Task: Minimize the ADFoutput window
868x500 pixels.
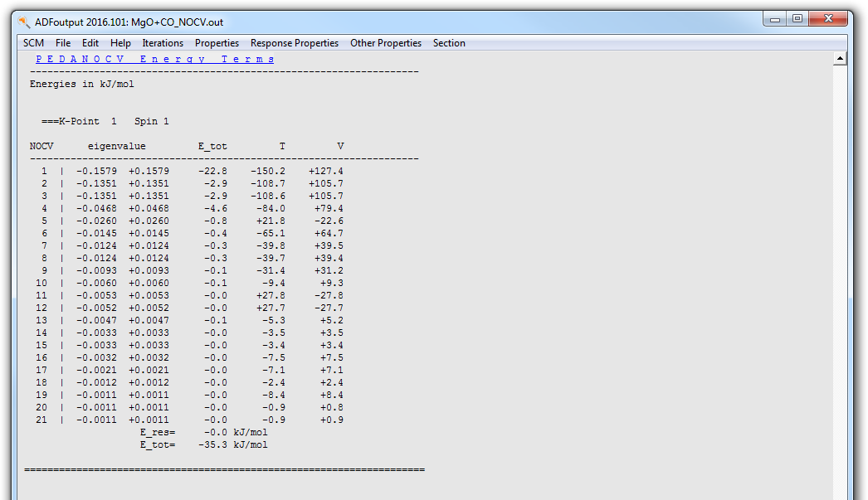Action: (774, 19)
